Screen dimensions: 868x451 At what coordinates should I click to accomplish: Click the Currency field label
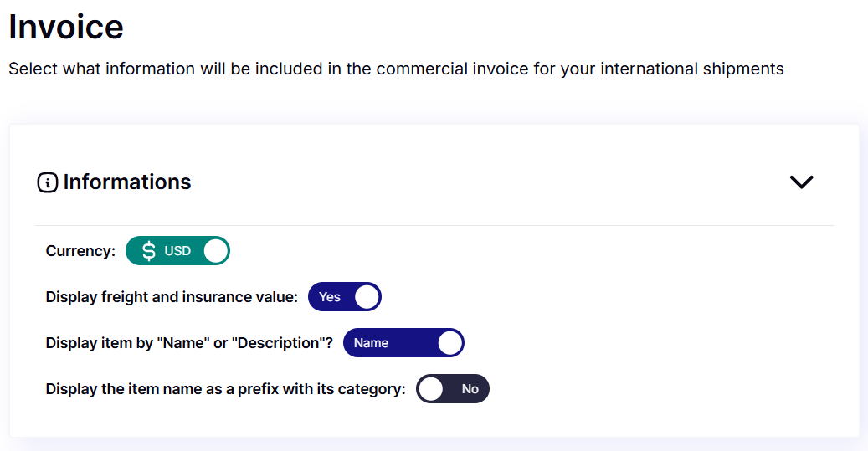[x=80, y=251]
